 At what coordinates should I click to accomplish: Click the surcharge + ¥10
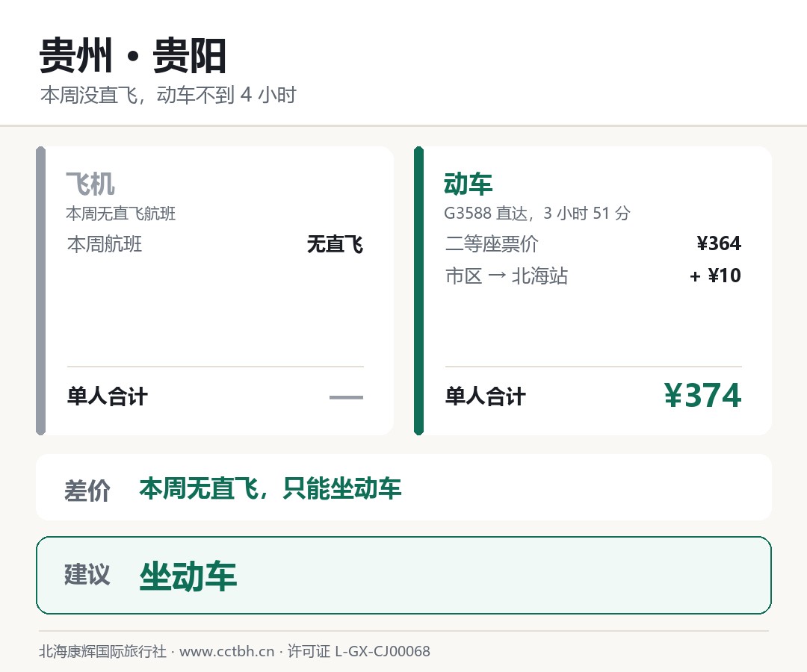tap(715, 276)
